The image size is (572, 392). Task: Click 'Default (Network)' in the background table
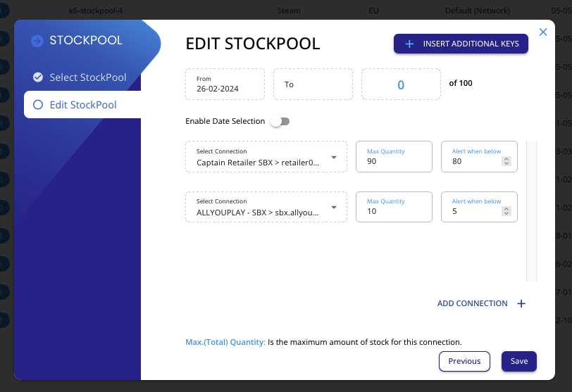pos(478,11)
